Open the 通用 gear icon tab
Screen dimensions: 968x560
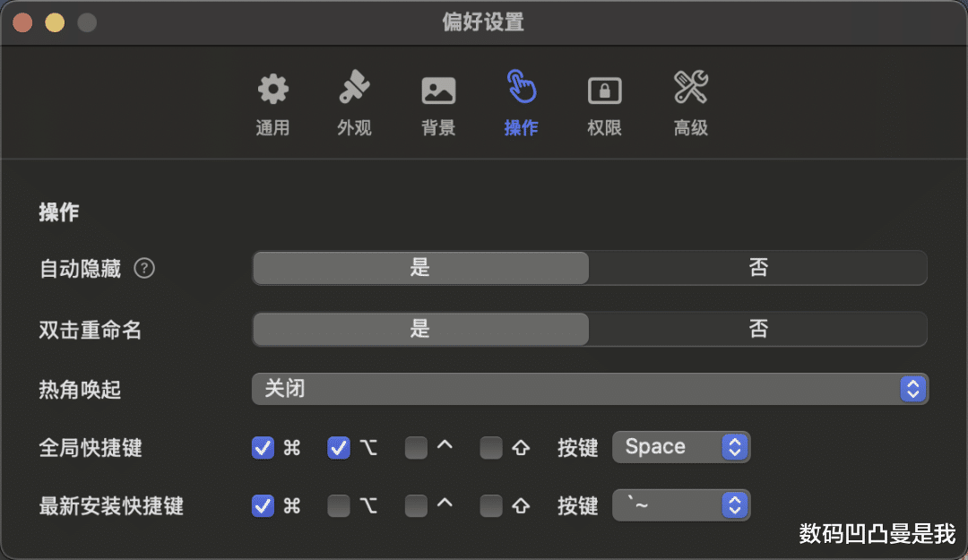(x=272, y=104)
